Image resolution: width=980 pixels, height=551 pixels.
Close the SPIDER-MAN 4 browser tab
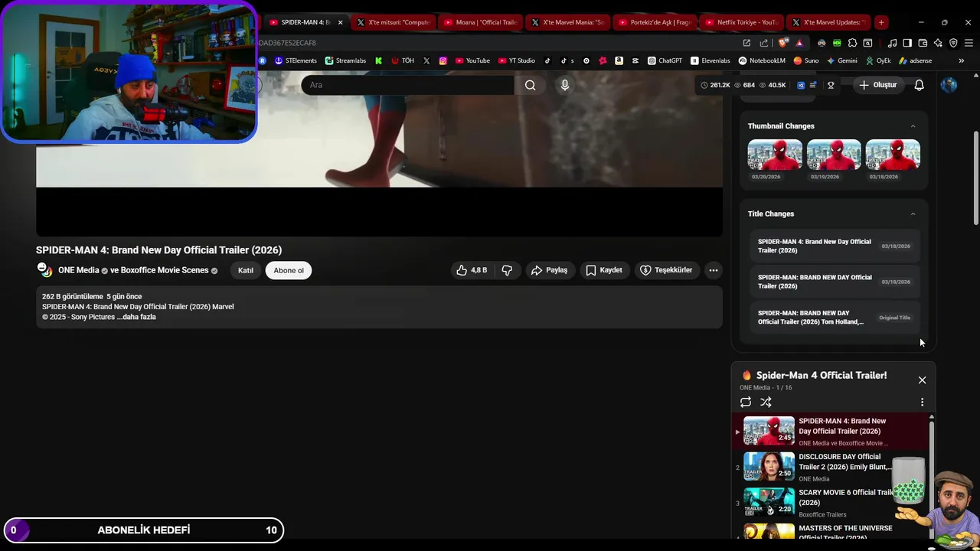click(x=340, y=22)
